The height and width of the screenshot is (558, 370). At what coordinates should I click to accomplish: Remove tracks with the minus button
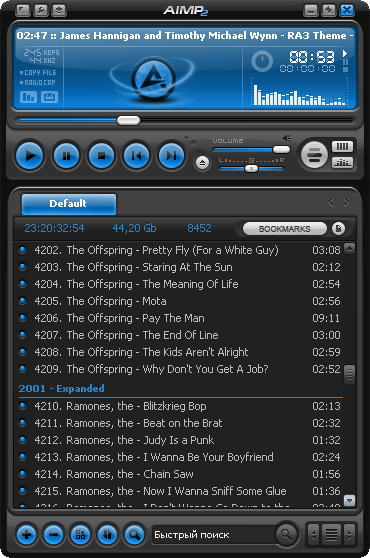(x=54, y=535)
